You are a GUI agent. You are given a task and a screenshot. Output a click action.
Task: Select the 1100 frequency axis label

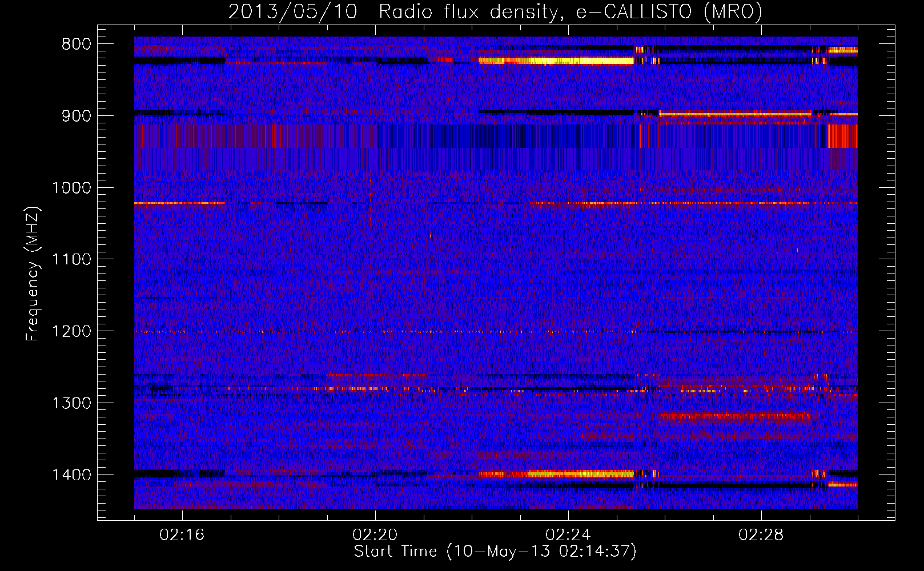point(71,260)
